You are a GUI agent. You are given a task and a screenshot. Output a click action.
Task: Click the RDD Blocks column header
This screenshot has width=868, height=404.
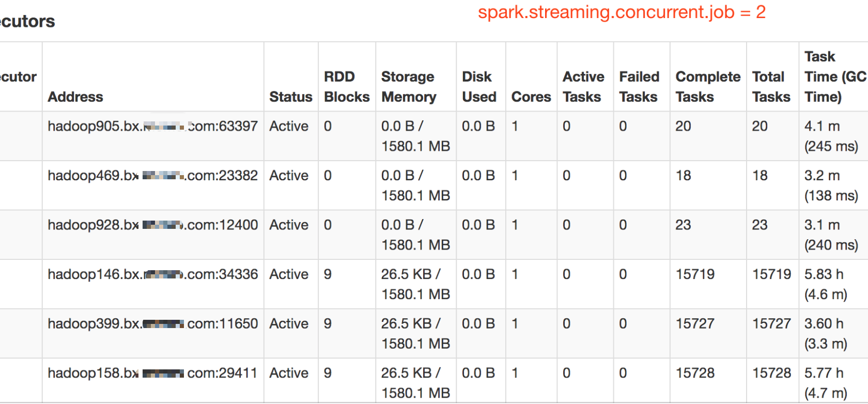347,86
